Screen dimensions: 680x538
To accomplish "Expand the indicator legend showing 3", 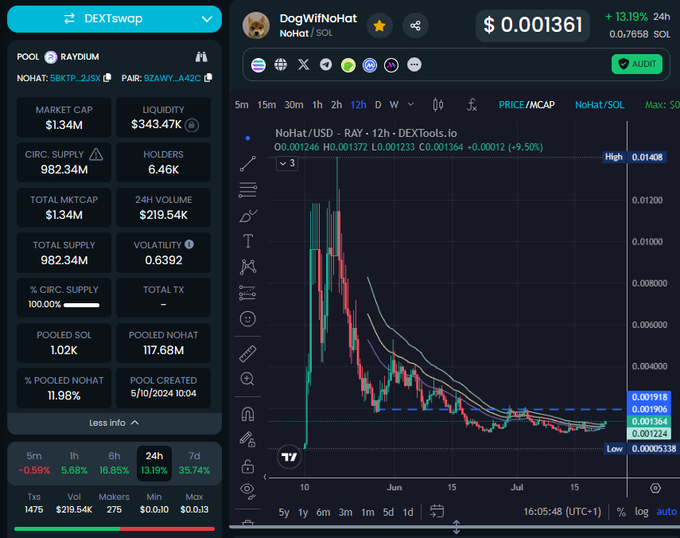I will click(287, 163).
